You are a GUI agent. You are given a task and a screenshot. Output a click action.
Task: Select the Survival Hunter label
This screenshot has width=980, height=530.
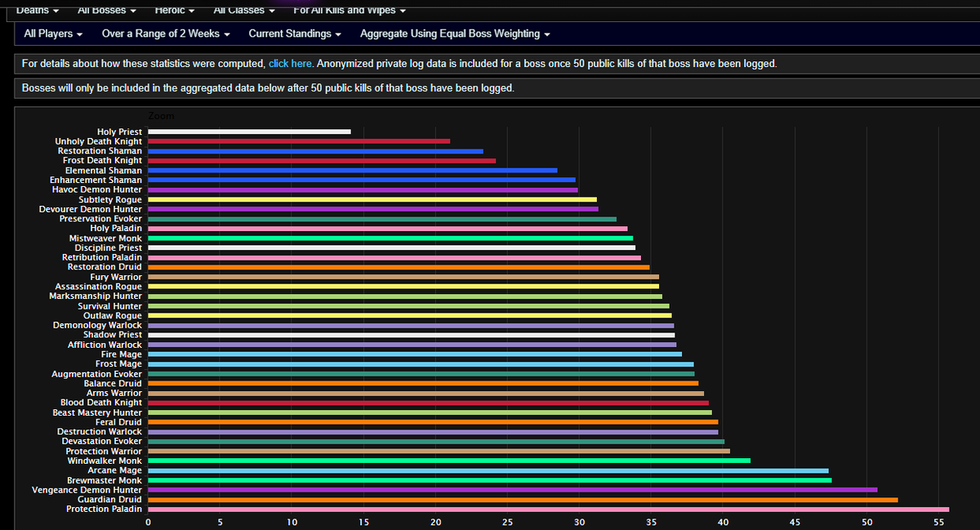tap(110, 306)
